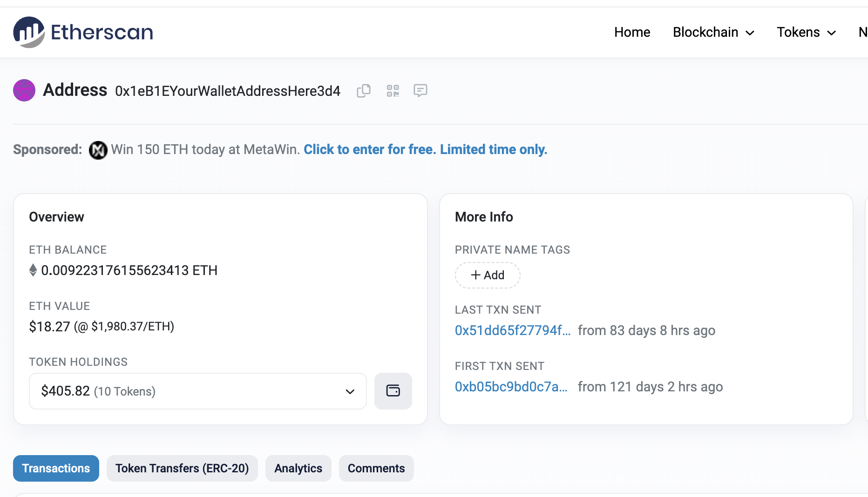The image size is (868, 497).
Task: Open the Comments tab
Action: pyautogui.click(x=376, y=468)
